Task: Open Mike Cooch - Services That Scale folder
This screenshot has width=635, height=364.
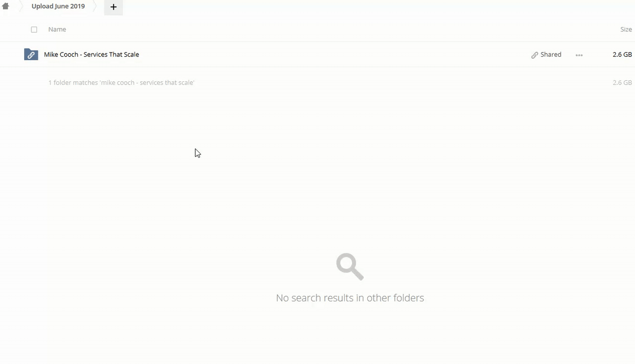Action: click(x=92, y=55)
